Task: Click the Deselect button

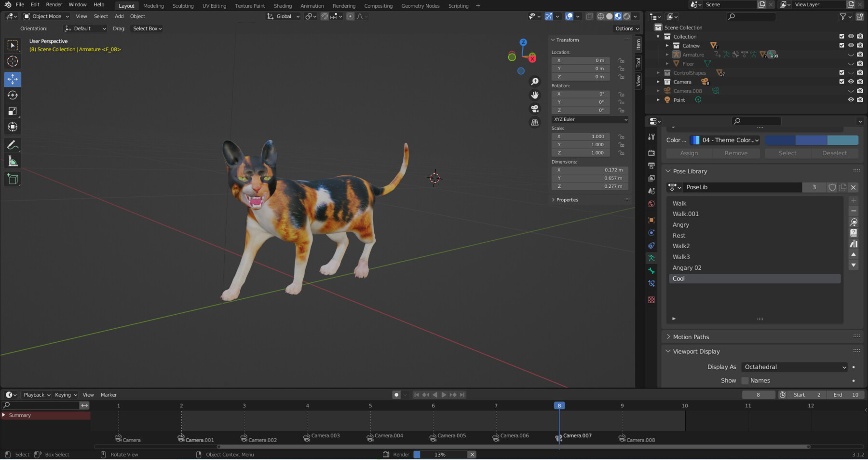Action: [x=835, y=153]
